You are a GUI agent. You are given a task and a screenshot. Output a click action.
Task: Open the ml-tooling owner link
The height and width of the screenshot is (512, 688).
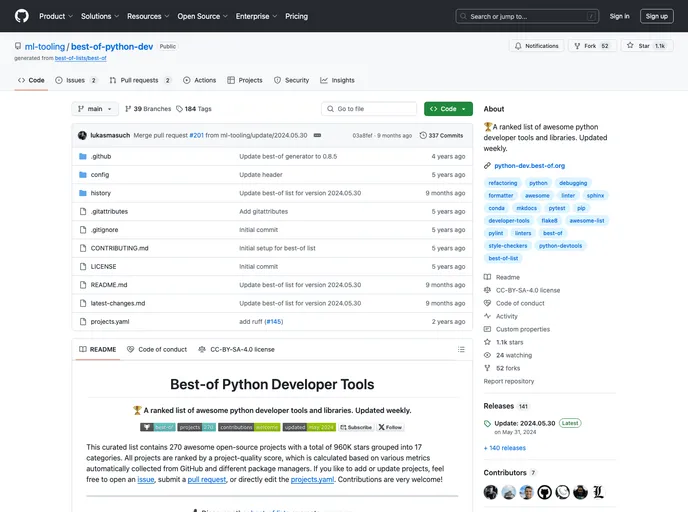[45, 47]
